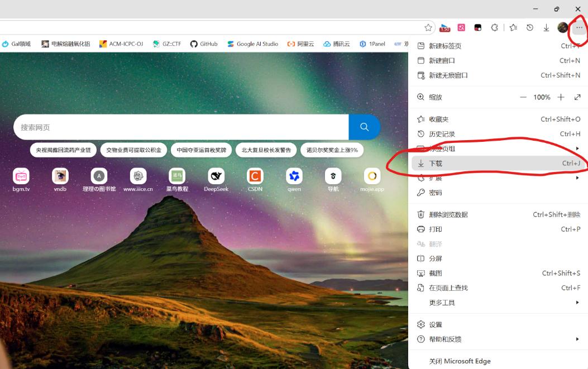Image resolution: width=588 pixels, height=369 pixels.
Task: Open the 理理の图书馆 quick link tile
Action: [99, 180]
